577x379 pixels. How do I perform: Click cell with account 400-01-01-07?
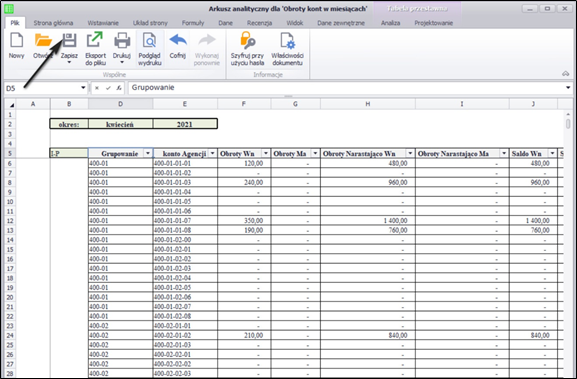click(185, 221)
